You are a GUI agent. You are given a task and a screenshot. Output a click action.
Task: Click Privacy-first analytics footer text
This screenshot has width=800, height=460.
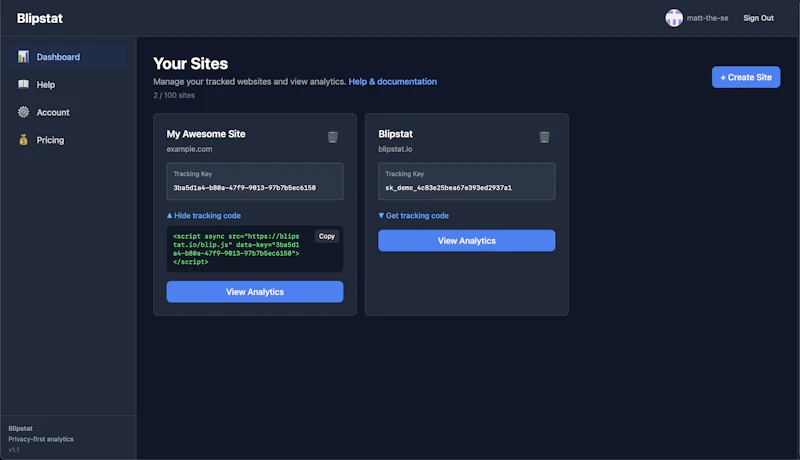pyautogui.click(x=41, y=439)
